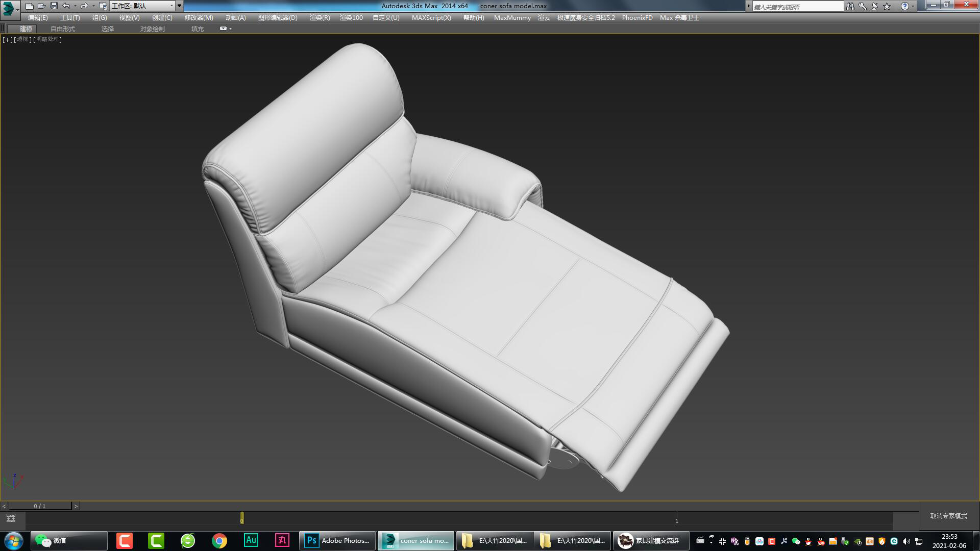Open a file using the Open File icon
Screen dimensions: 980x551
click(x=41, y=6)
